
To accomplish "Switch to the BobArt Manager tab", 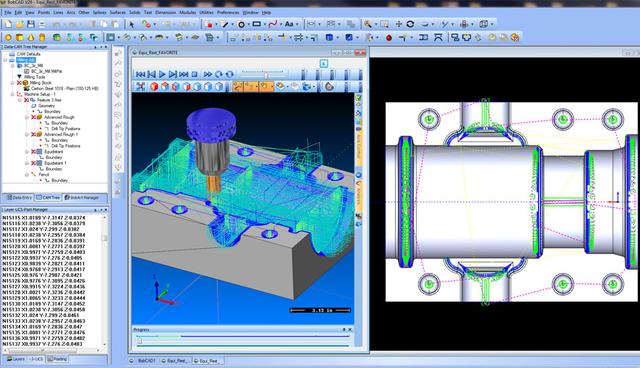I will coord(82,197).
